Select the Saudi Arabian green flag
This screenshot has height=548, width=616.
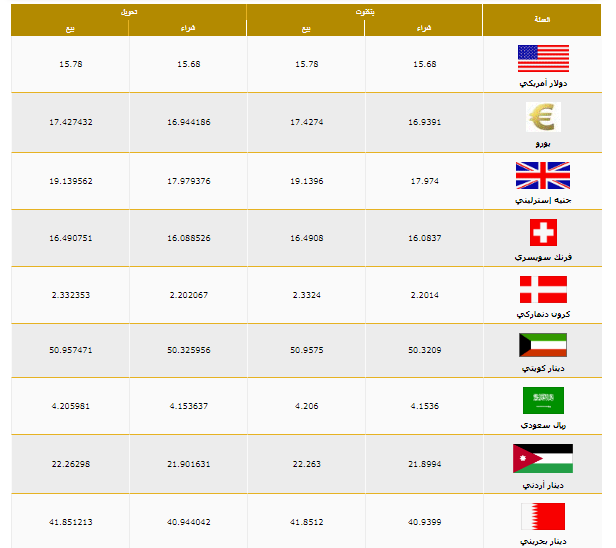coord(542,401)
